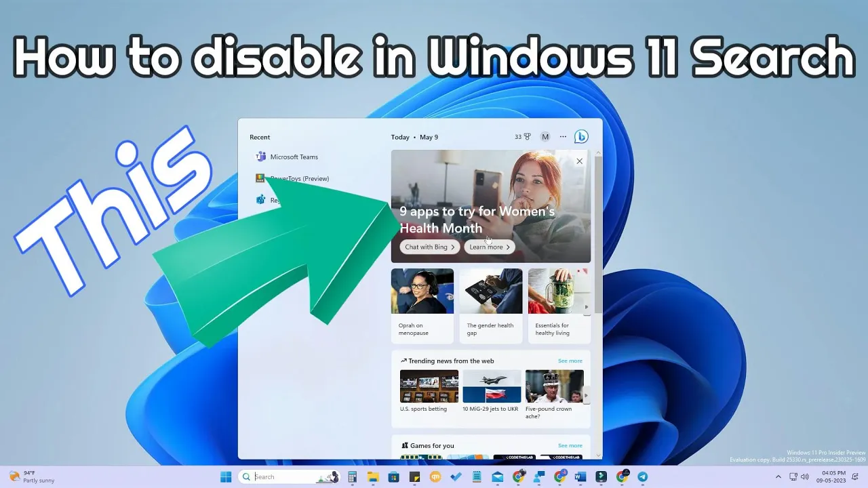Open the weather widget showing 94°F
Image resolution: width=868 pixels, height=488 pixels.
point(31,476)
